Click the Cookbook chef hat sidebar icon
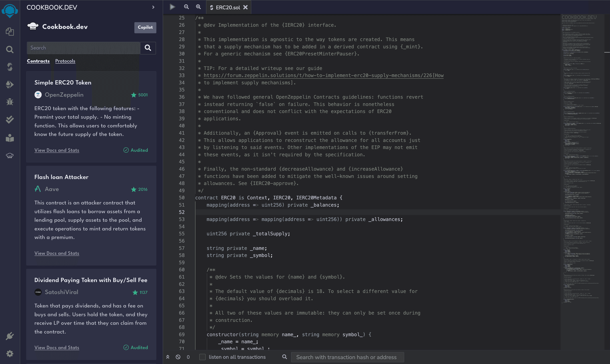This screenshot has height=364, width=610. pyautogui.click(x=10, y=155)
